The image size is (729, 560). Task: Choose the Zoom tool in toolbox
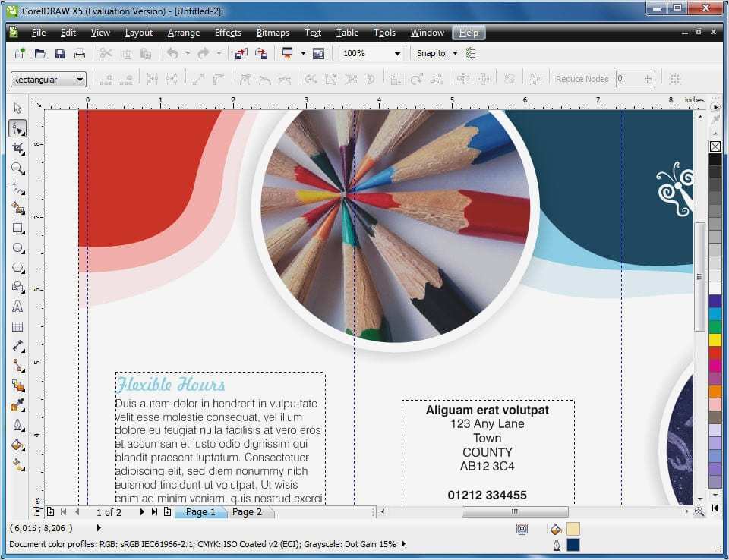pos(17,168)
